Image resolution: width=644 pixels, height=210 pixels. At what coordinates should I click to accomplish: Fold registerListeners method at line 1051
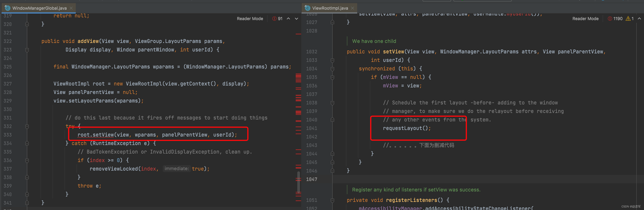coord(332,200)
